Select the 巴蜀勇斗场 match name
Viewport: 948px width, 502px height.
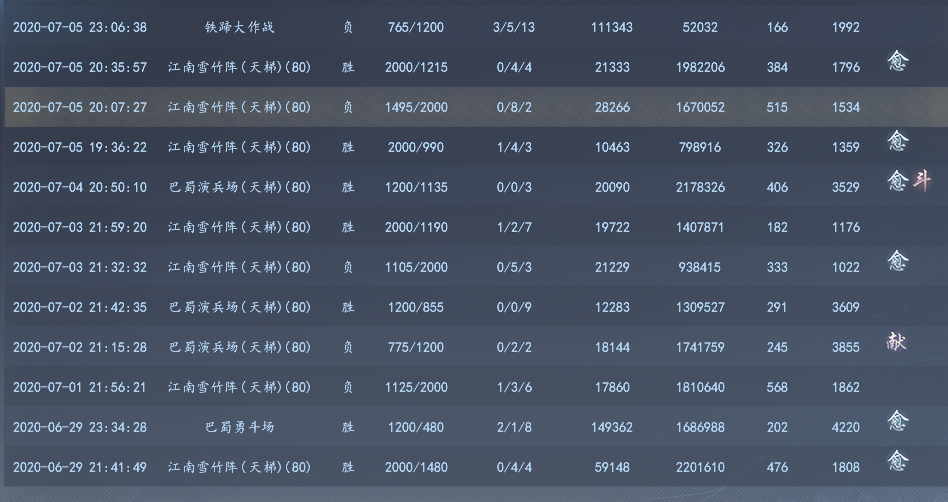point(239,427)
